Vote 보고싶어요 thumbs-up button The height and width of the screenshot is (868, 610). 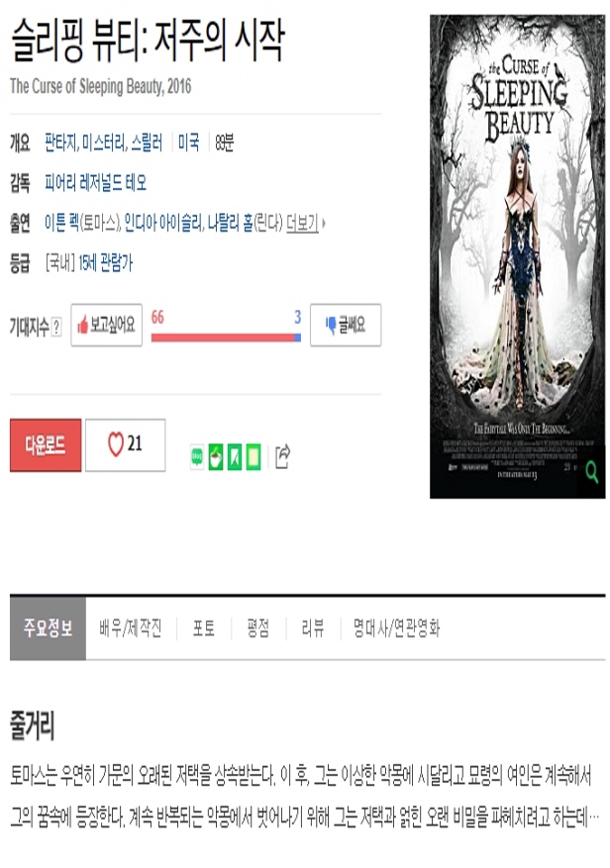(x=106, y=325)
